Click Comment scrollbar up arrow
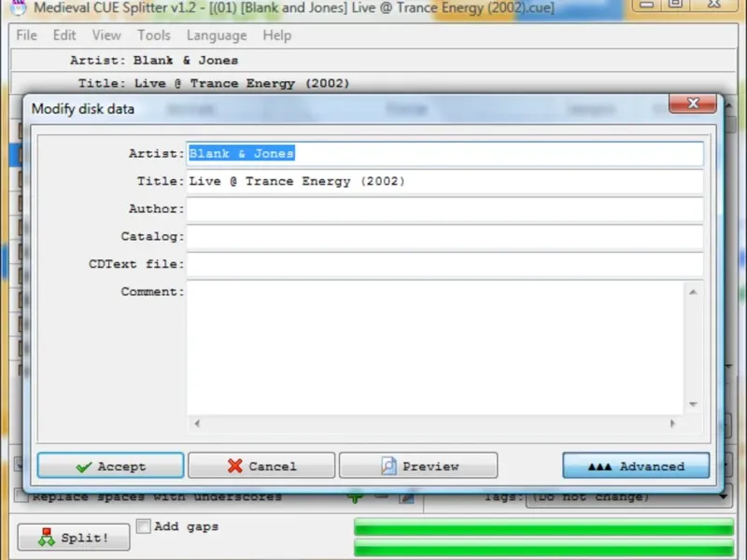The height and width of the screenshot is (560, 747). point(693,292)
